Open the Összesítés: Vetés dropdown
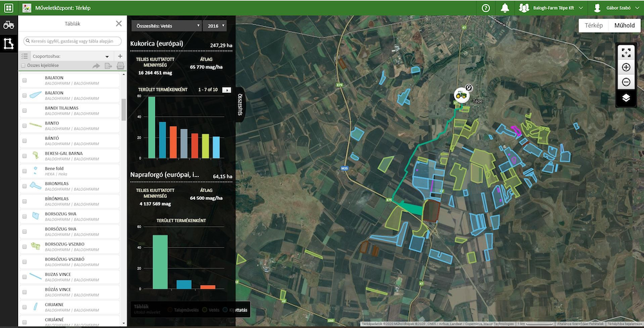Viewport: 644px width, 328px height. (166, 26)
